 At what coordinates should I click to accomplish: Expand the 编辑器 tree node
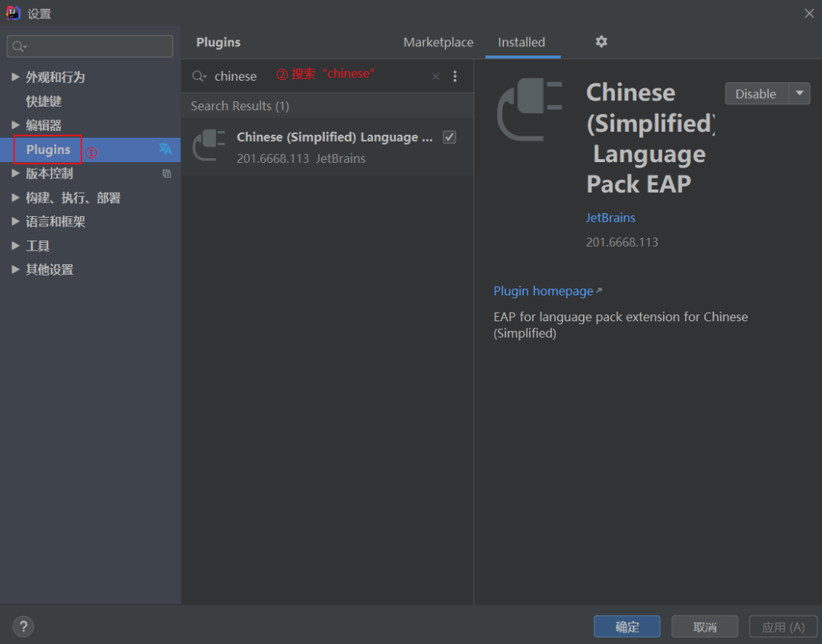[15, 125]
